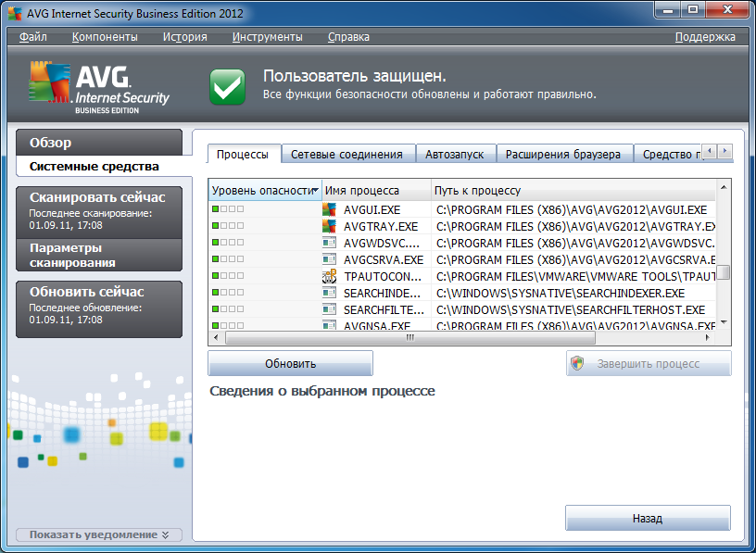
Task: Click the AVG icon in the title bar
Action: [15, 13]
